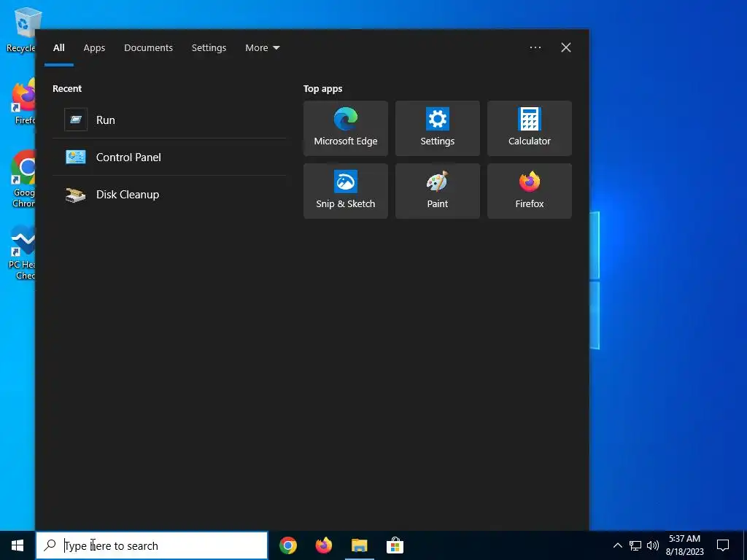747x560 pixels.
Task: Open the notification center icon
Action: [723, 545]
